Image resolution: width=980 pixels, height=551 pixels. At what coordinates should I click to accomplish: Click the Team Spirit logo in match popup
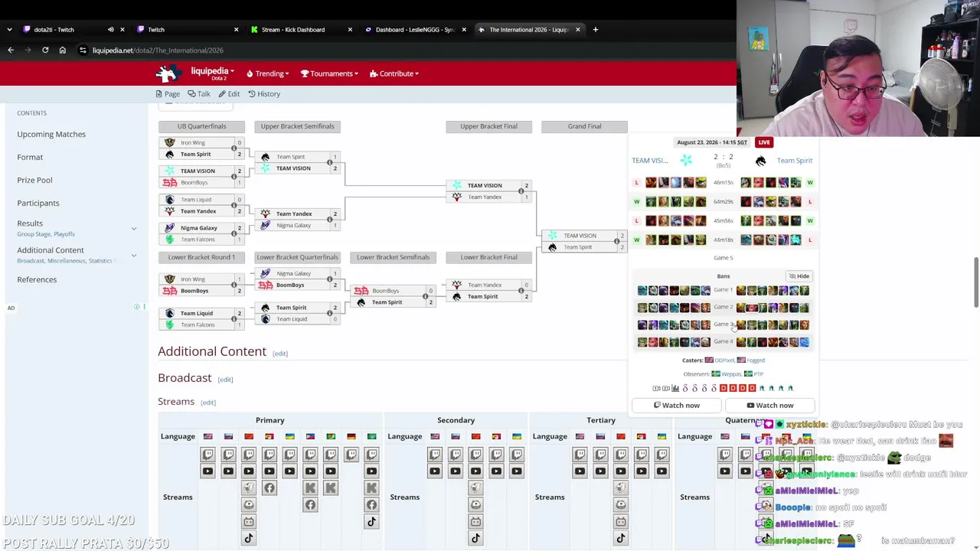[x=760, y=161]
